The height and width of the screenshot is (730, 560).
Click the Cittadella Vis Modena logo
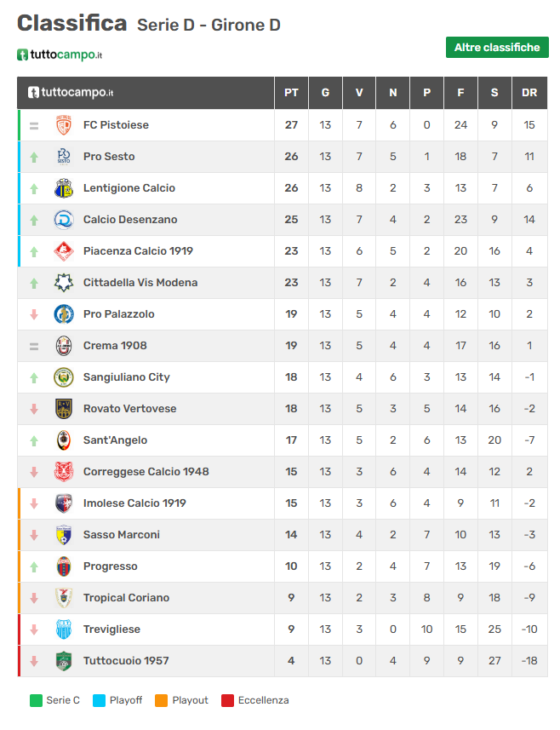coord(64,283)
